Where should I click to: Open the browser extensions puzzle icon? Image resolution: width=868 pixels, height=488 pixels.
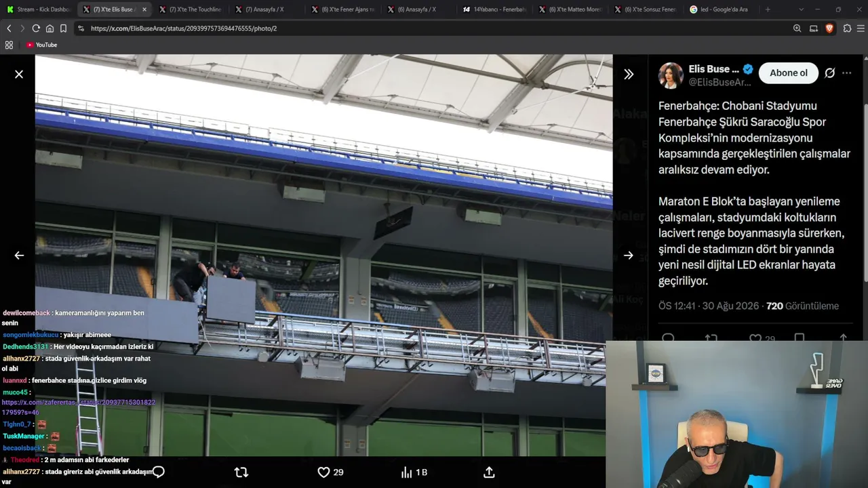pyautogui.click(x=847, y=28)
